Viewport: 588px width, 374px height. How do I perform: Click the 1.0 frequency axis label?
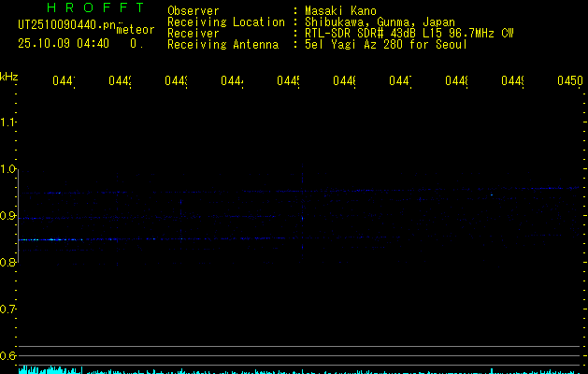[x=8, y=169]
